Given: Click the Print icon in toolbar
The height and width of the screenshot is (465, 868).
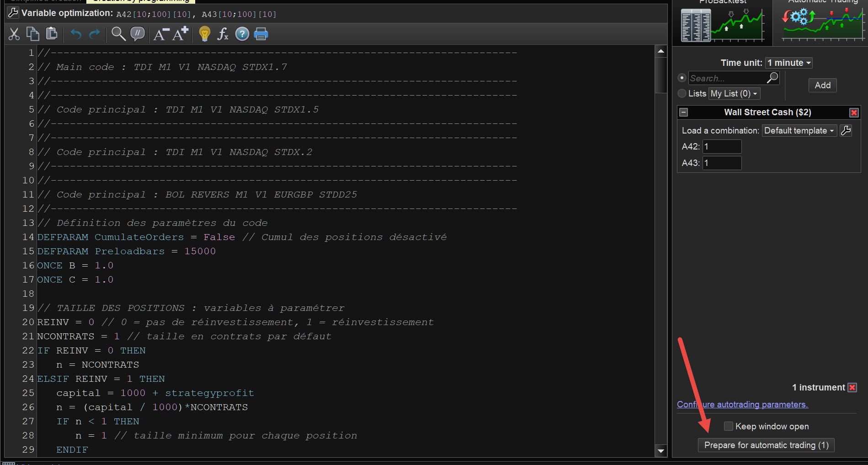Looking at the screenshot, I should 261,34.
